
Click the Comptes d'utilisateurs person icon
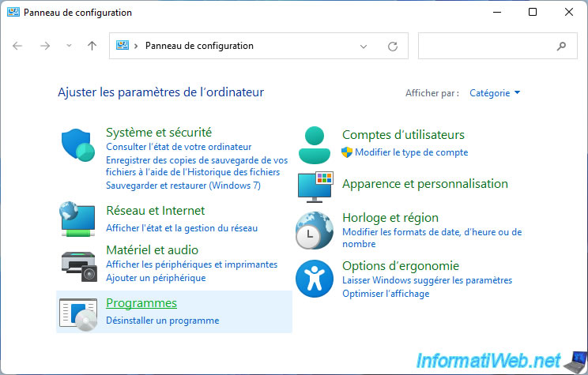coord(315,144)
